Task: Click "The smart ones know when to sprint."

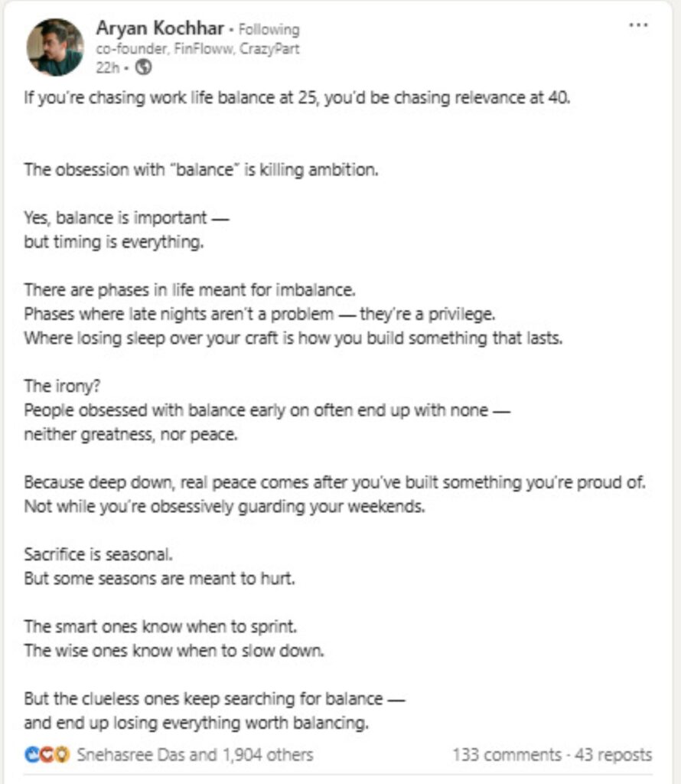Action: point(160,626)
